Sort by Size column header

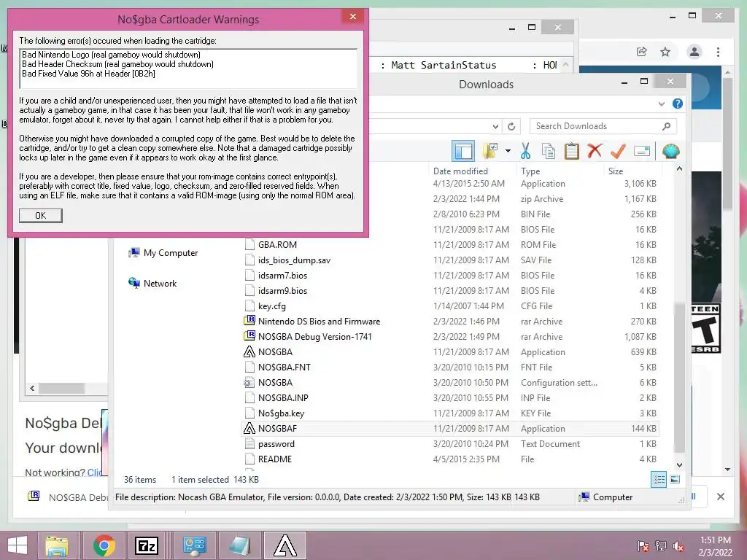[616, 171]
